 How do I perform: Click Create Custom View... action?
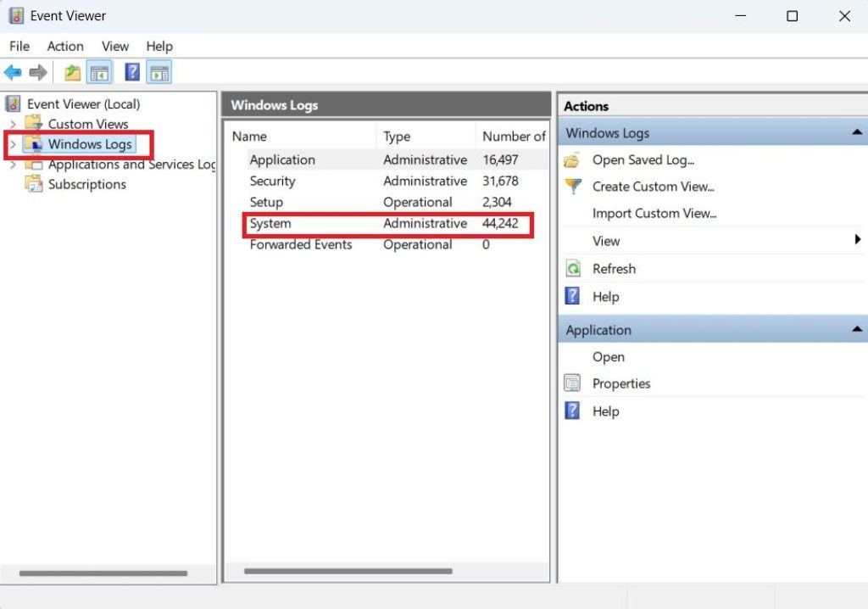(654, 187)
